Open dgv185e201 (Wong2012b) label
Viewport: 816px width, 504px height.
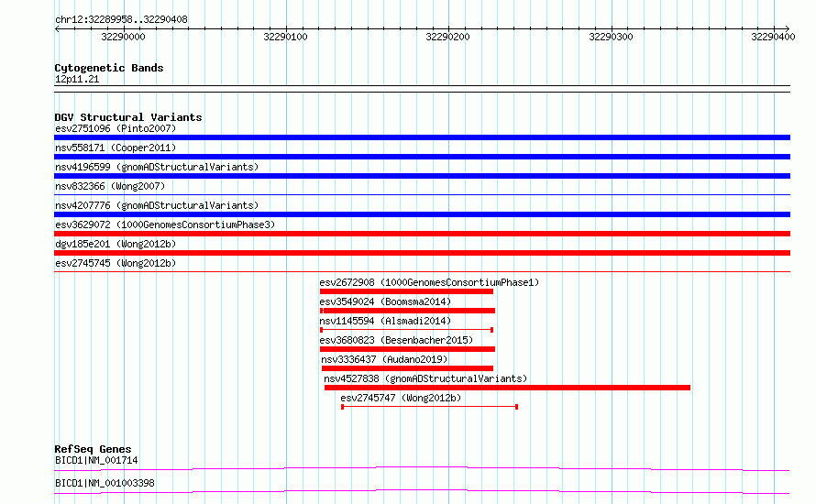(x=116, y=244)
